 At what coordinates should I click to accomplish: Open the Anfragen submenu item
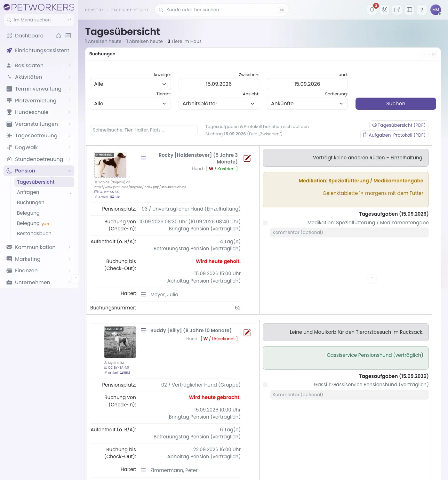pyautogui.click(x=44, y=192)
